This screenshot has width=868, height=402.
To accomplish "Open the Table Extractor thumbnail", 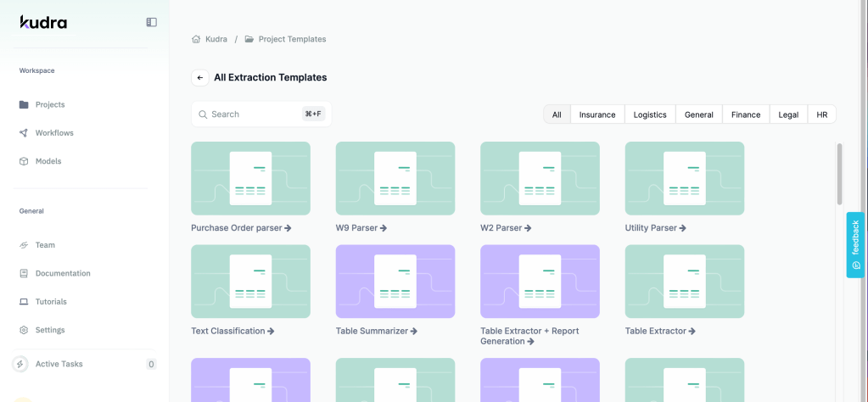I will (x=685, y=282).
